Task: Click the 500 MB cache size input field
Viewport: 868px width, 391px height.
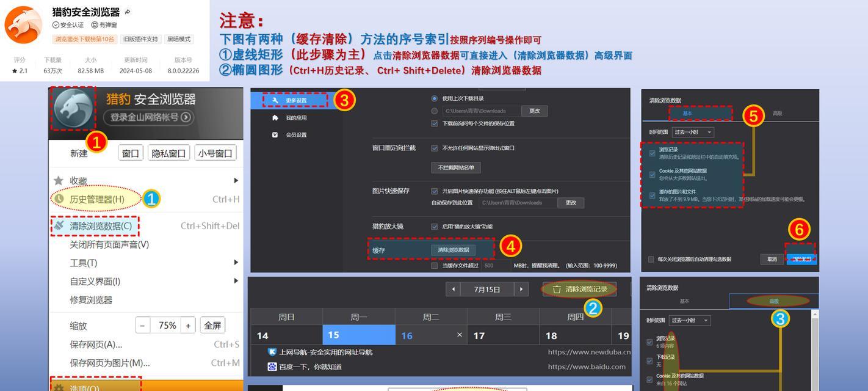Action: (x=496, y=266)
